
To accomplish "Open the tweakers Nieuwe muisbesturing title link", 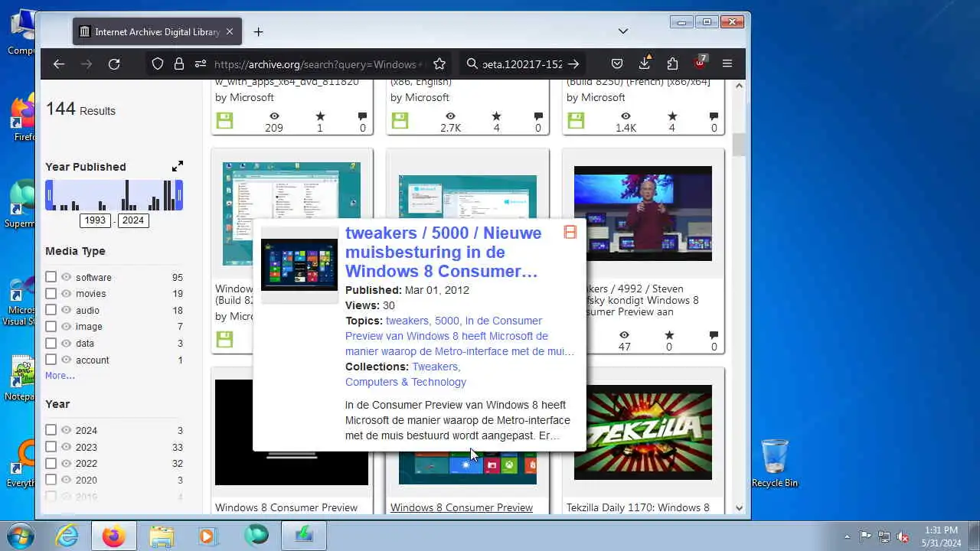I will click(443, 252).
